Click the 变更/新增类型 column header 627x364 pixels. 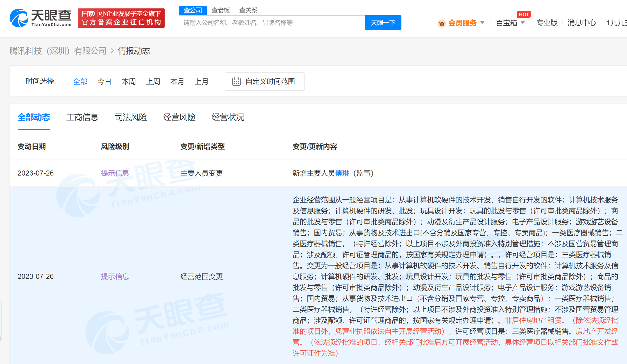pyautogui.click(x=203, y=146)
